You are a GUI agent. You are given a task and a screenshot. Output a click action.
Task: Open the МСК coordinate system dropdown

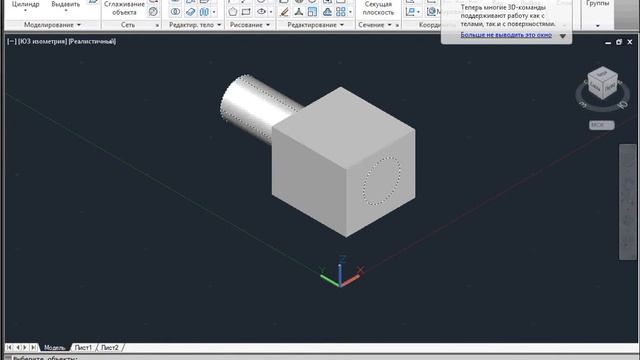point(602,125)
